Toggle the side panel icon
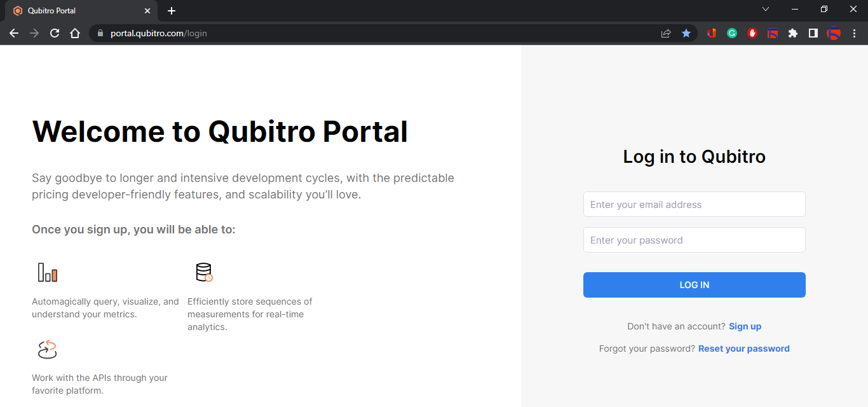 point(813,32)
